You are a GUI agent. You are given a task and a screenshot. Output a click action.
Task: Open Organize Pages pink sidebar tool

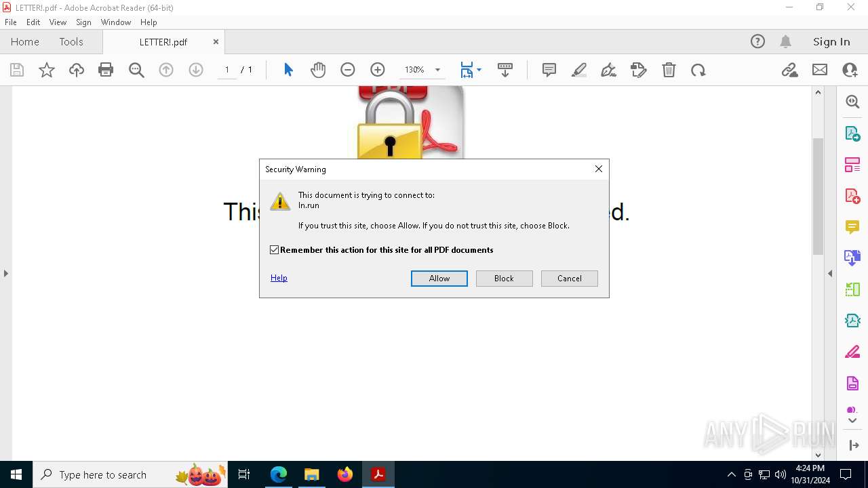click(x=852, y=165)
